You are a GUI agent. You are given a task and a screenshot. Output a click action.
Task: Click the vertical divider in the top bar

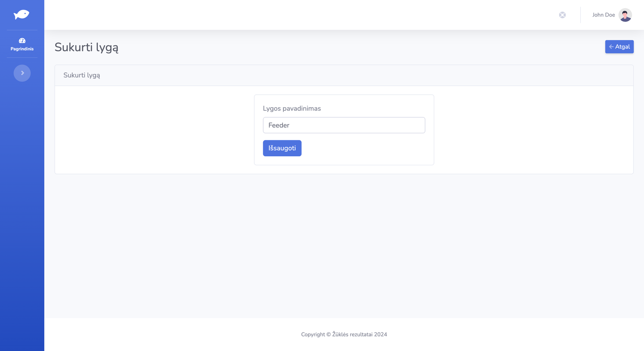pyautogui.click(x=580, y=15)
